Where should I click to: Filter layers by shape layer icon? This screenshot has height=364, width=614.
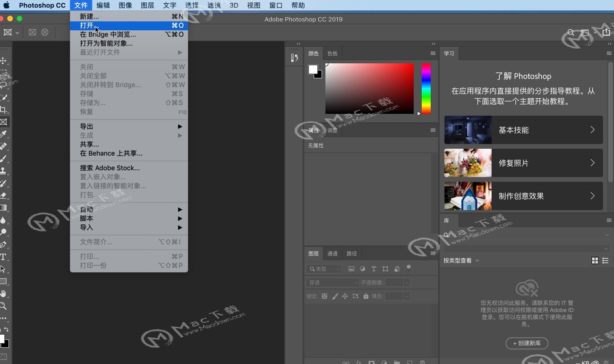[385, 269]
